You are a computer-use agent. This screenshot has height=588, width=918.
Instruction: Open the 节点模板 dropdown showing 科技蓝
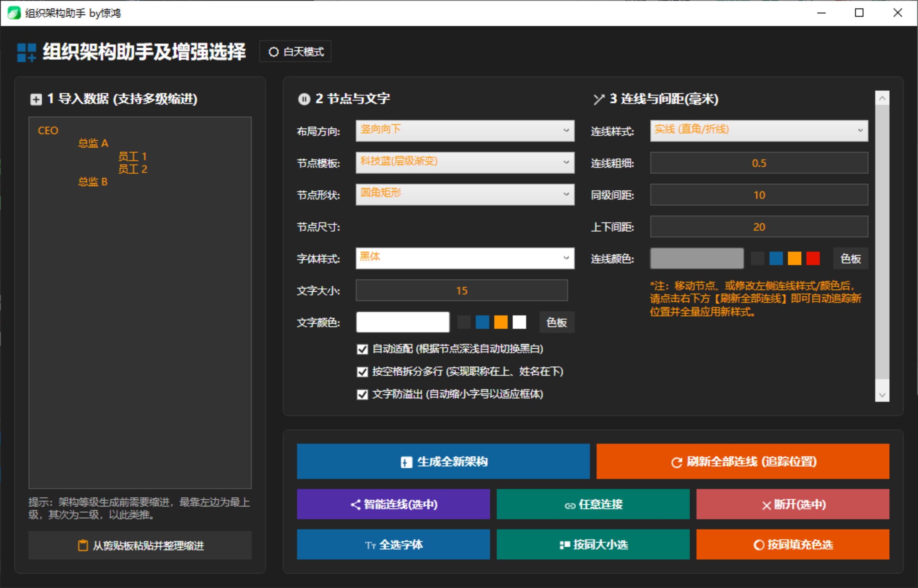(x=465, y=162)
